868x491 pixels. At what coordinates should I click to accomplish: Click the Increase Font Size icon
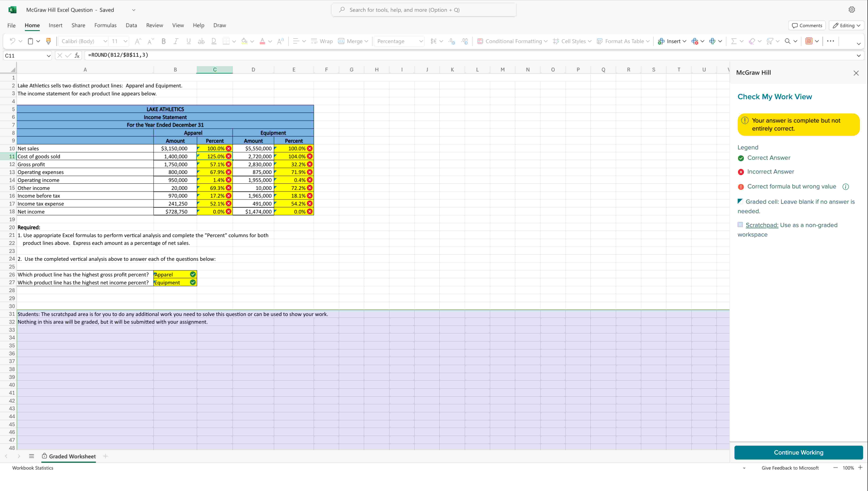138,41
